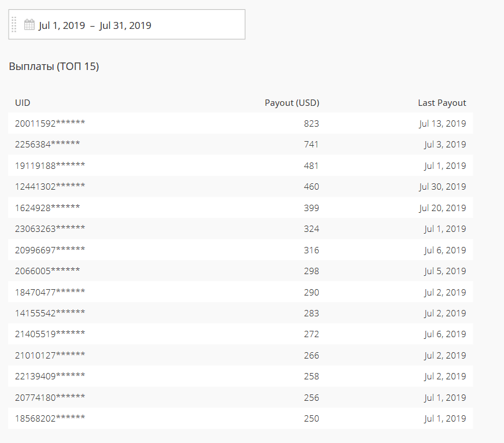Sort by Last Payout column header
504x443 pixels.
442,103
